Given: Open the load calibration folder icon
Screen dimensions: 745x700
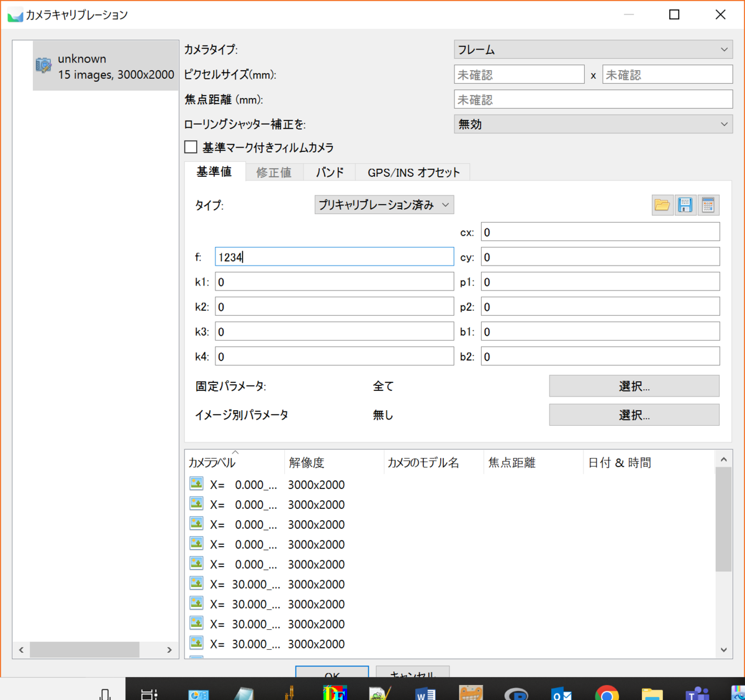Looking at the screenshot, I should pyautogui.click(x=662, y=205).
